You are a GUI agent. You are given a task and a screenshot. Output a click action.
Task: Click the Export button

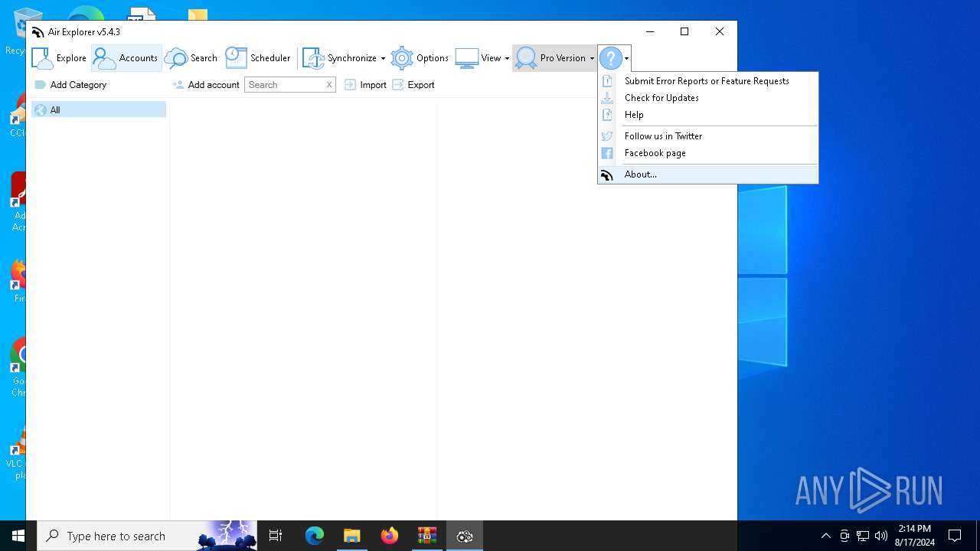pos(413,85)
